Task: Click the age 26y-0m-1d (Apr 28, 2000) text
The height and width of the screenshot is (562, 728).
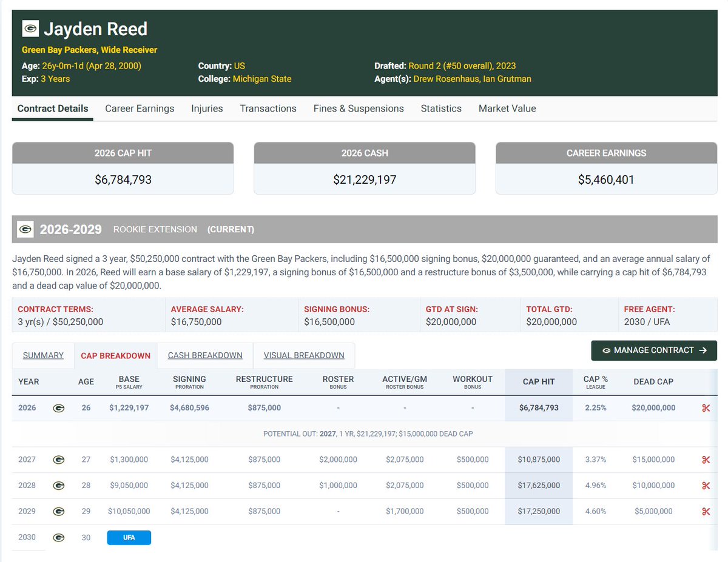Action: click(92, 65)
